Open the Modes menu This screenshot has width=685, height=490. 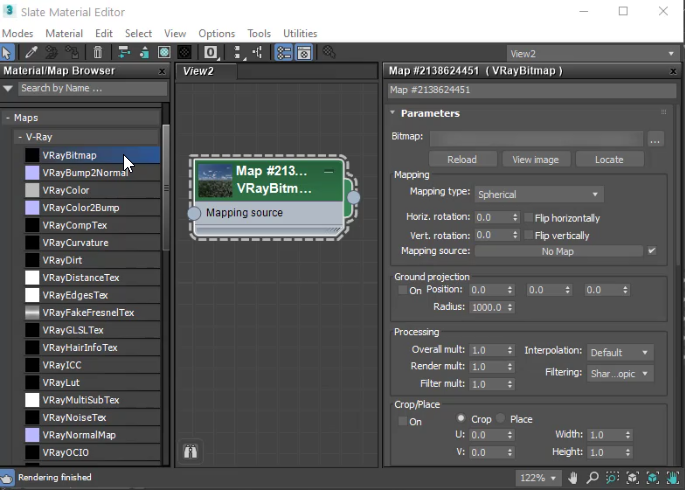click(x=17, y=33)
